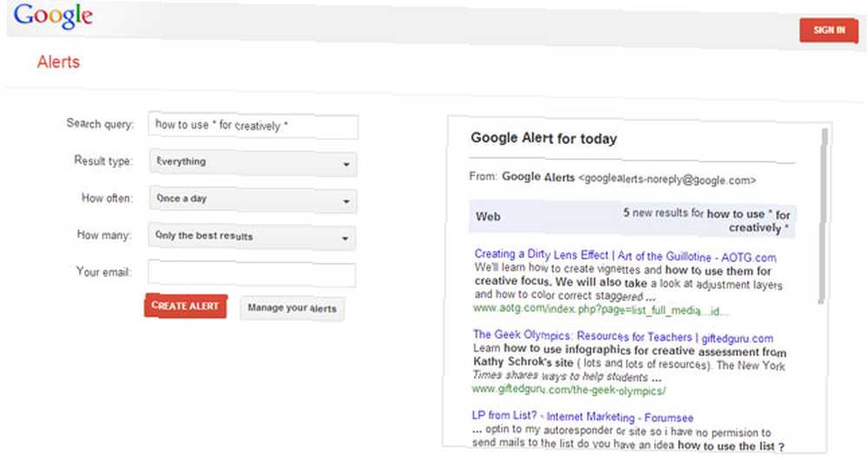
Task: Select the googlealerts-noreply@google.com sender address
Action: (x=667, y=179)
